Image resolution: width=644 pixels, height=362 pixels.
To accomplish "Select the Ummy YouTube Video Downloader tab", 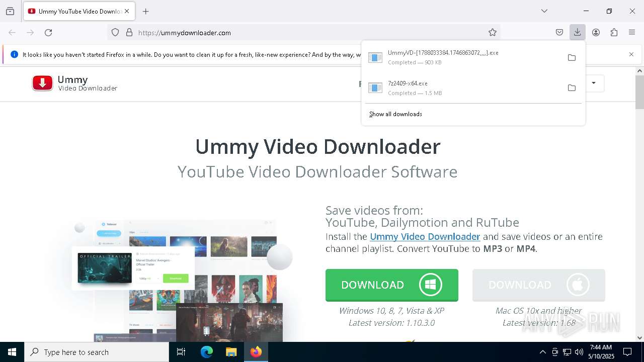I will [x=79, y=11].
